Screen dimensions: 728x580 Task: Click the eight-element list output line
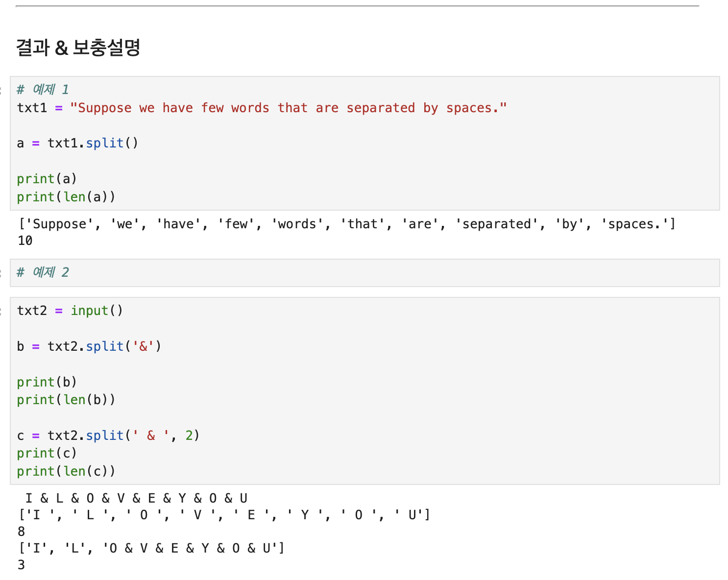click(224, 515)
